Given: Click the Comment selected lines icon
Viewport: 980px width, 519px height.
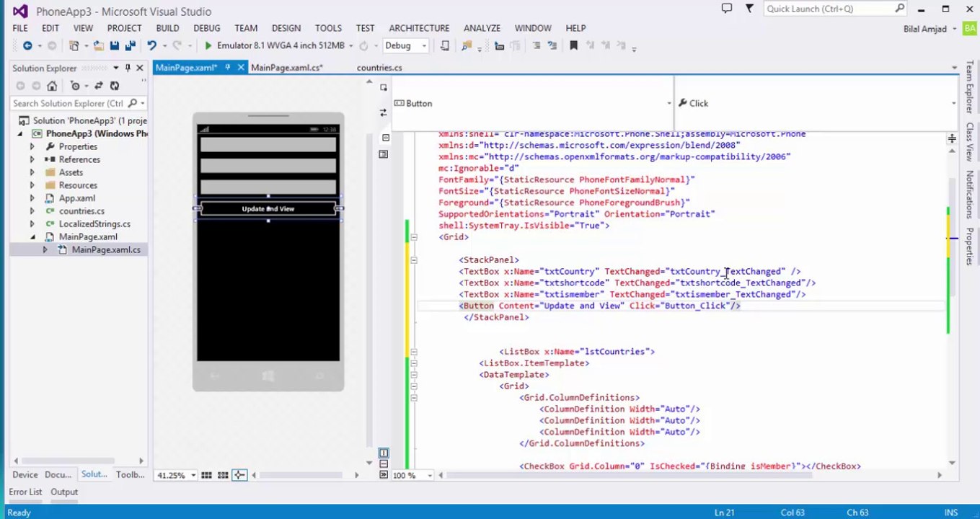Looking at the screenshot, I should tap(537, 45).
